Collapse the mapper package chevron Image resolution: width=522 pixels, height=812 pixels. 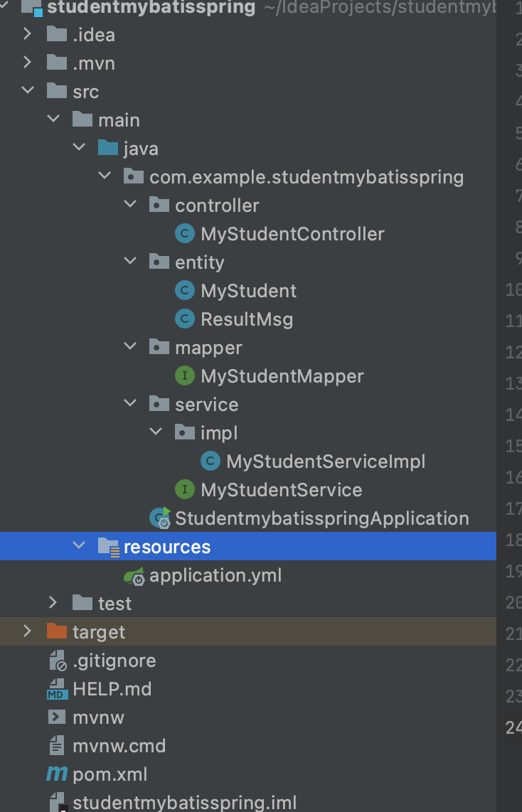tap(131, 346)
